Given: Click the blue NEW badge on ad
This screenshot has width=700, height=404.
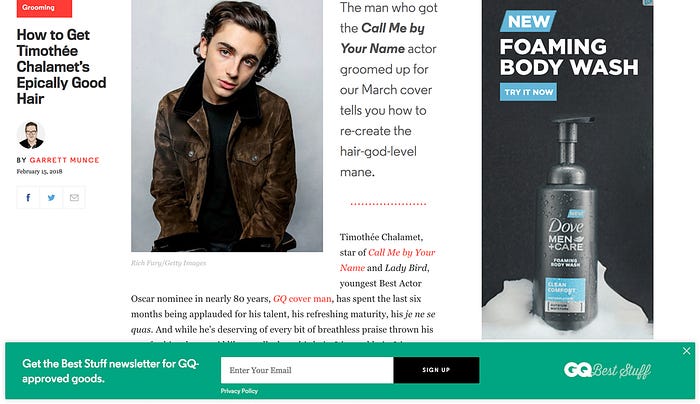Looking at the screenshot, I should [x=528, y=21].
